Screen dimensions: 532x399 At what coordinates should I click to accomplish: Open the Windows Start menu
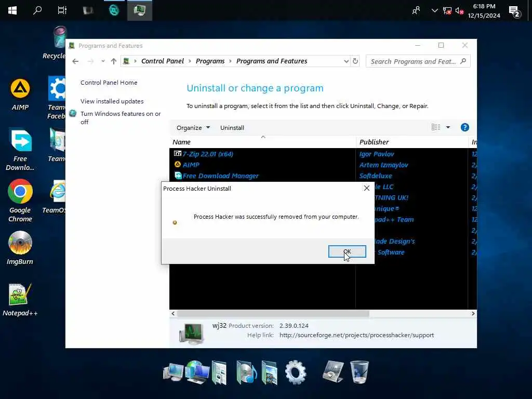[x=12, y=10]
